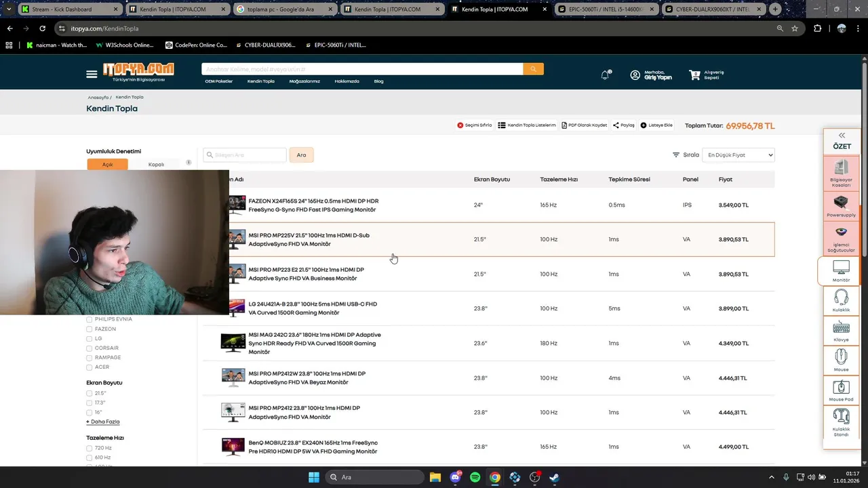Open Blog menu item
Viewport: 868px width, 488px height.
pos(378,81)
